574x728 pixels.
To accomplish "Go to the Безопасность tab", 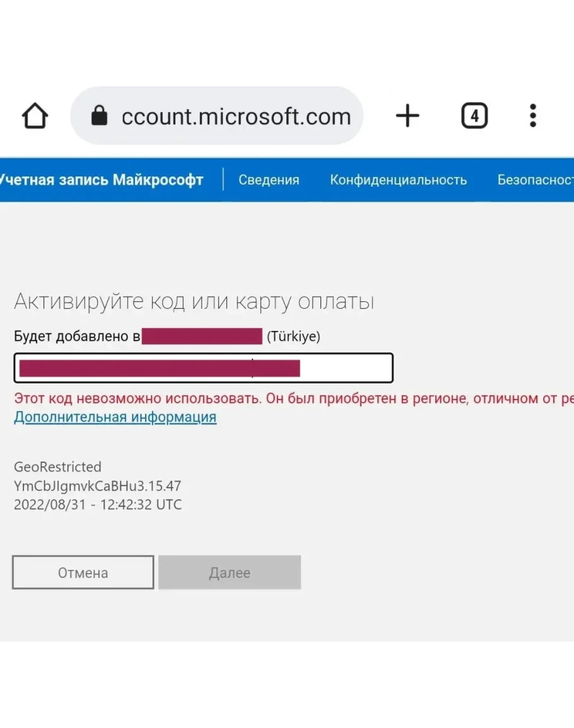I will pyautogui.click(x=535, y=180).
